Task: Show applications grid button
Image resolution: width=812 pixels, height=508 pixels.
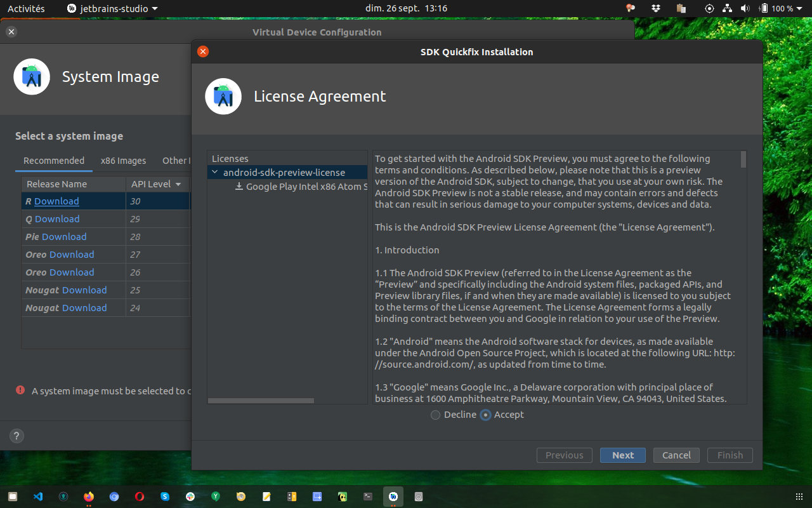Action: click(x=799, y=497)
